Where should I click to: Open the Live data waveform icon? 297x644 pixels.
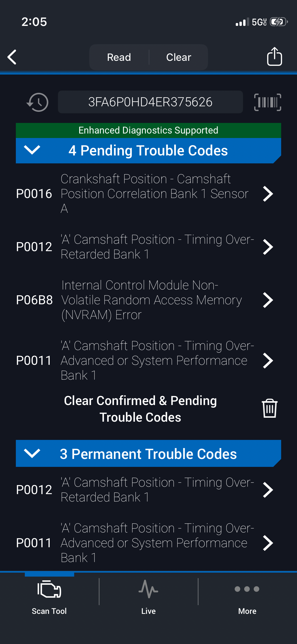click(148, 590)
